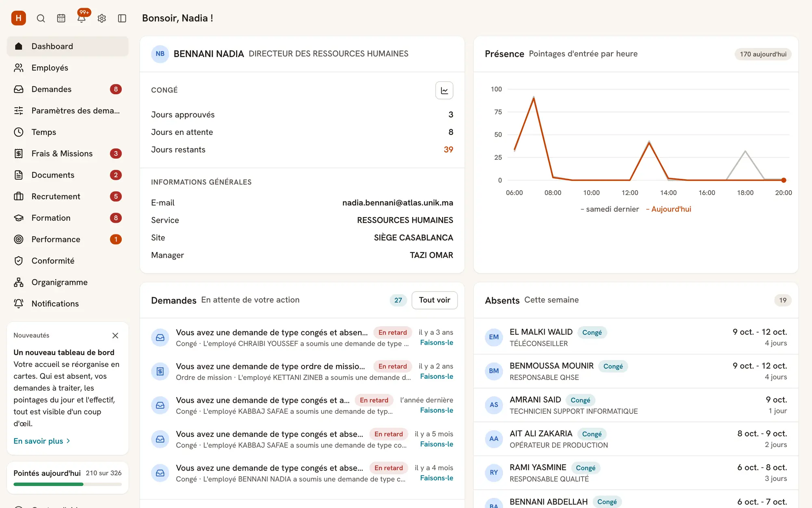The width and height of the screenshot is (812, 508).
Task: Go to Dashboard in sidebar
Action: point(68,46)
